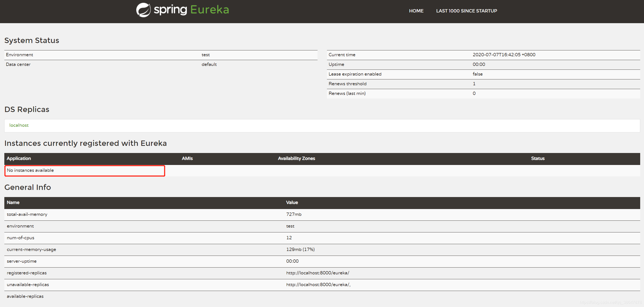
Task: Click the 'Renews threshold' label
Action: click(347, 84)
